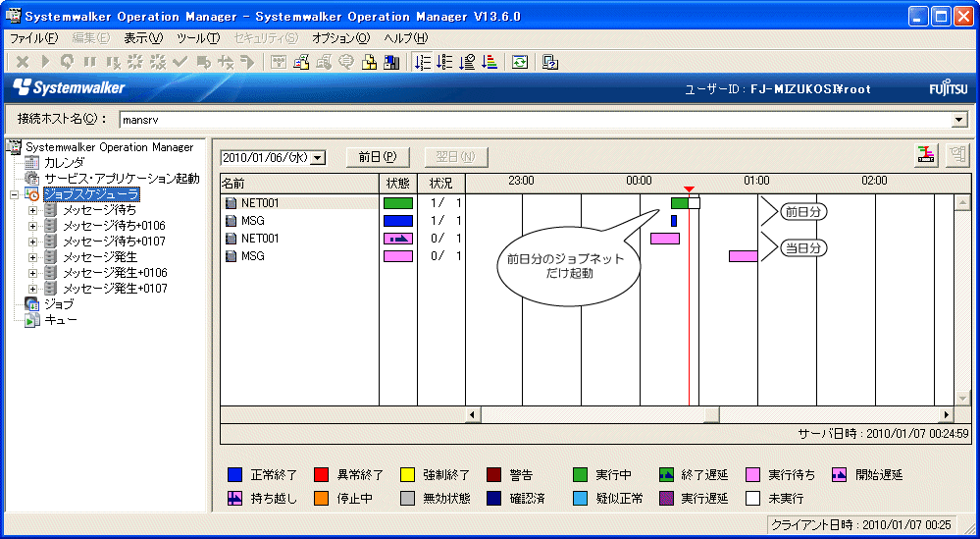This screenshot has height=539, width=980.
Task: Click the job net diagram toolbar icon
Action: click(279, 62)
